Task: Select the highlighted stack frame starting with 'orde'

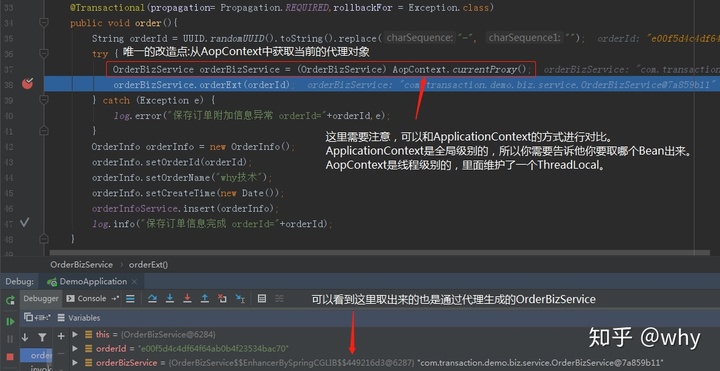Action: tap(37, 355)
